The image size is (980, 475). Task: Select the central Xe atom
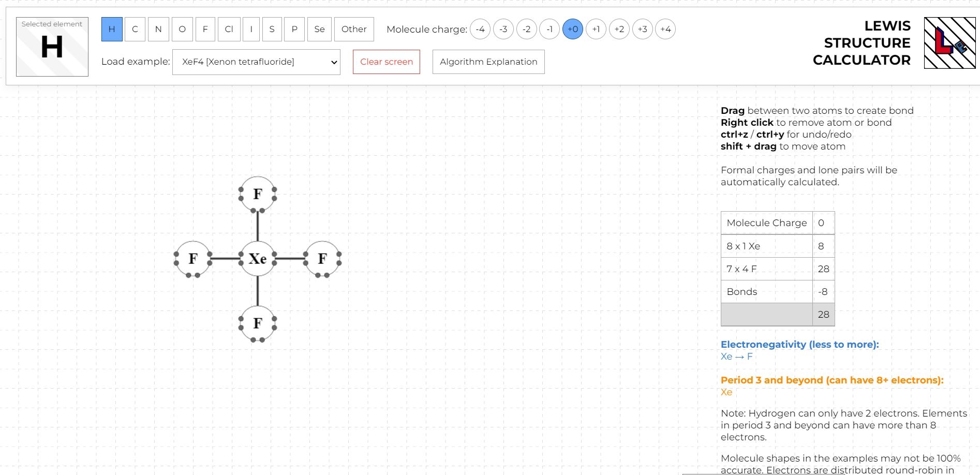(258, 258)
